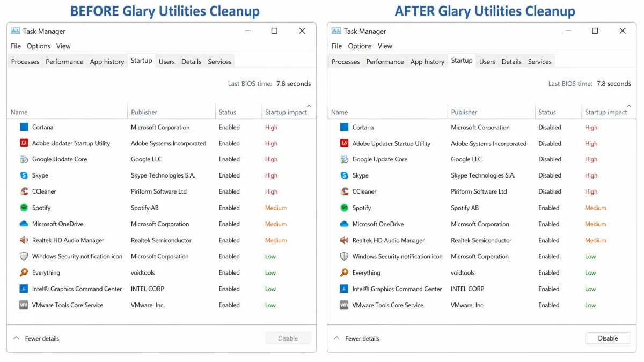644x362 pixels.
Task: Click the sort arrow above Startup impact in the AFTER window
Action: [x=629, y=106]
